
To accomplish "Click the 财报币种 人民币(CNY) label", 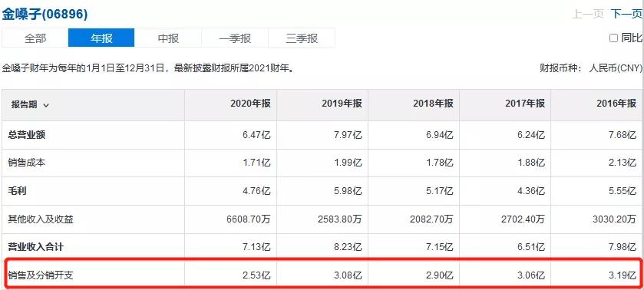I will [x=590, y=68].
